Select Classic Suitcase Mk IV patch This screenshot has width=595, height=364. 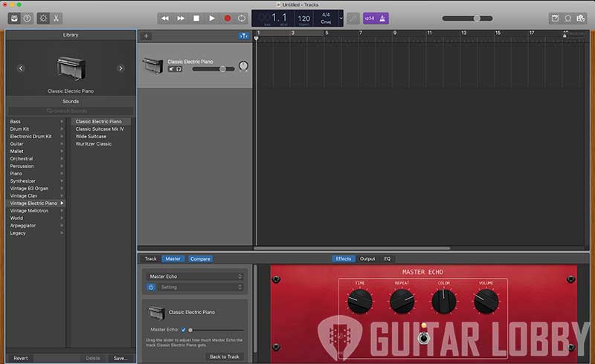pos(101,129)
